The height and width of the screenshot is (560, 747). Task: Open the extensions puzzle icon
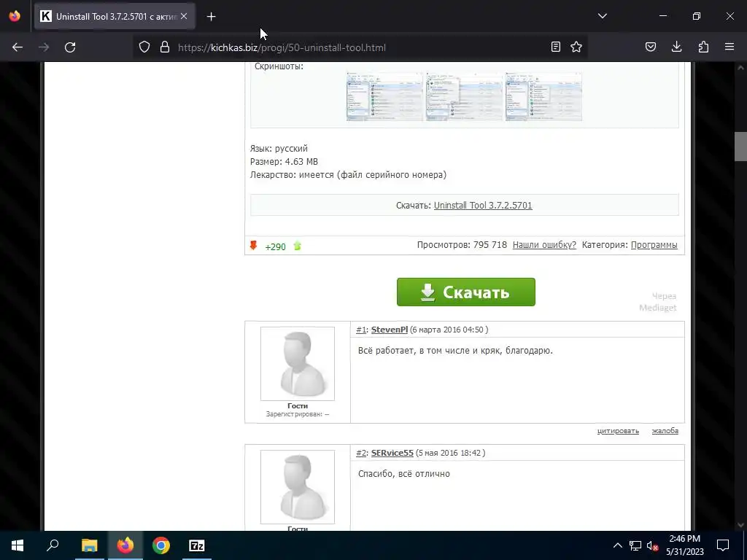(703, 47)
